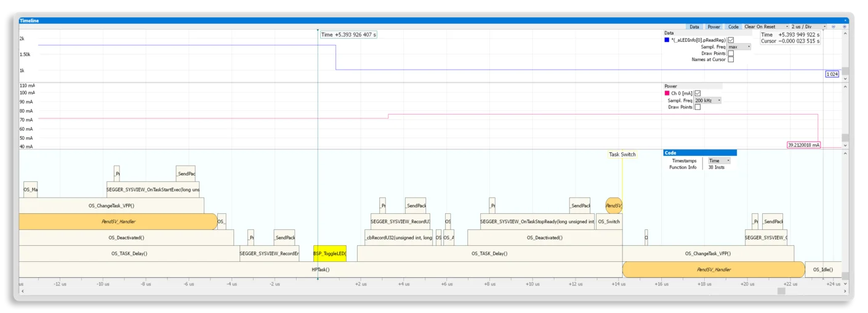Viewport: 868px width, 313px height.
Task: Click the 38 Insts function info
Action: (x=716, y=168)
